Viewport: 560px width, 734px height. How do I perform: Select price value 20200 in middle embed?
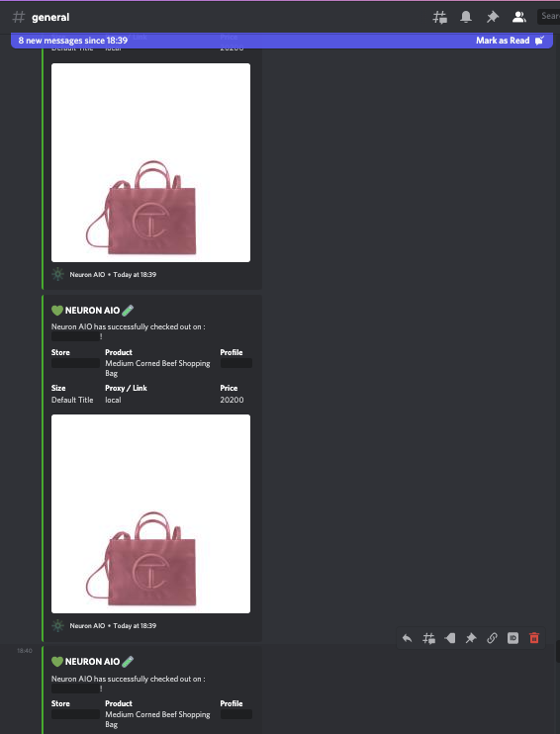point(232,400)
